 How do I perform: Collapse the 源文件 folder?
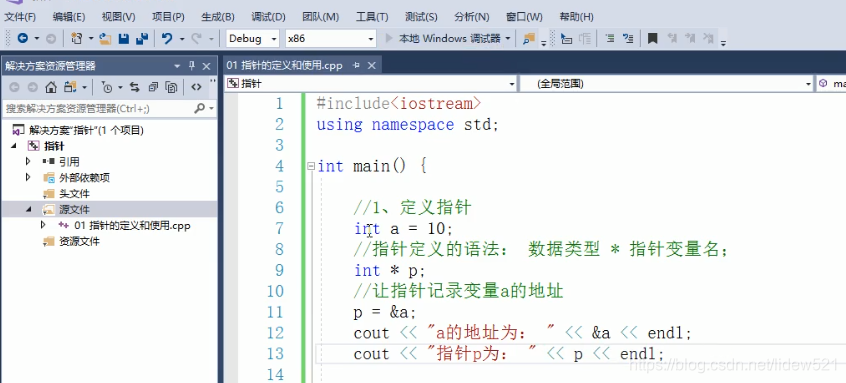[x=28, y=209]
